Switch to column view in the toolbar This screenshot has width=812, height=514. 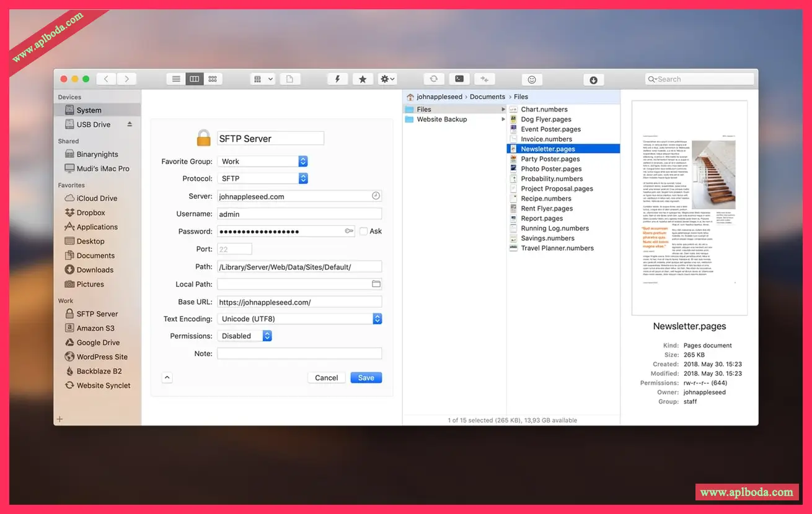pyautogui.click(x=195, y=79)
